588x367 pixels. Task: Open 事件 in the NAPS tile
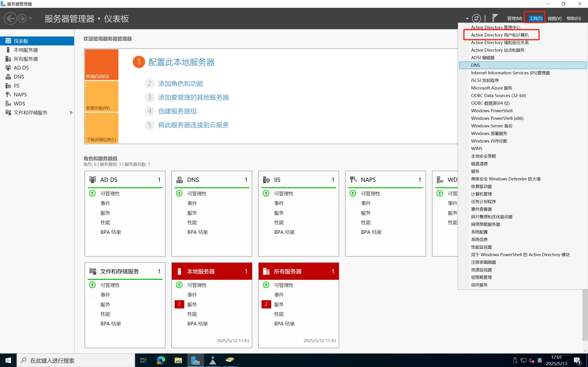click(366, 203)
